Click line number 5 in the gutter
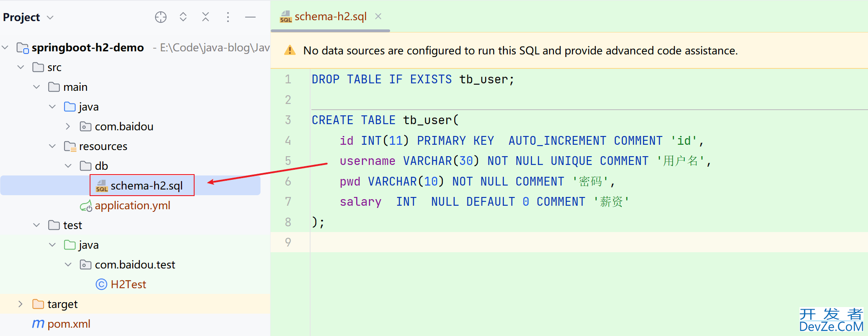 coord(288,161)
